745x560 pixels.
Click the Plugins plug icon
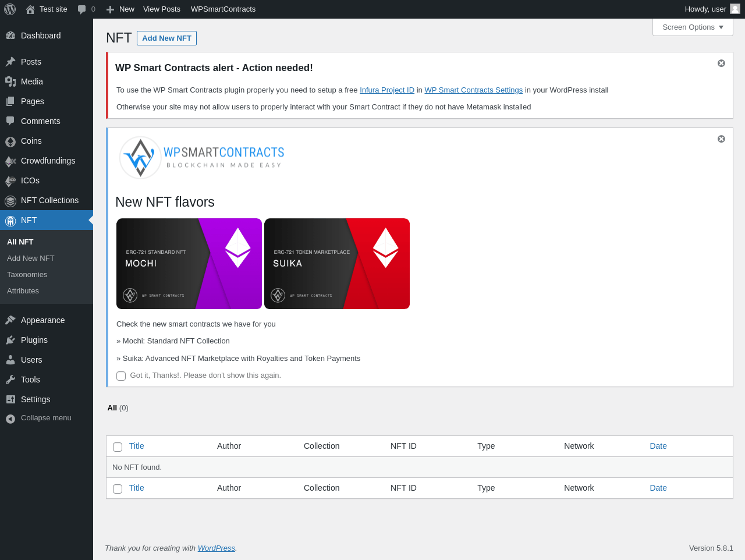[x=10, y=340]
